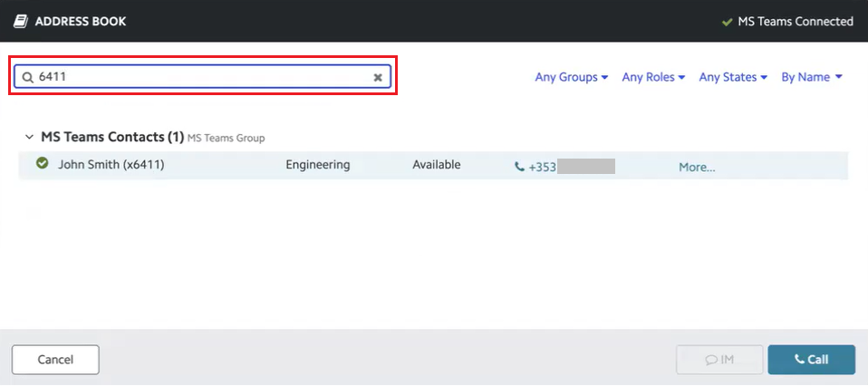The width and height of the screenshot is (868, 386).
Task: Open the Any States filter dropdown
Action: click(x=733, y=77)
